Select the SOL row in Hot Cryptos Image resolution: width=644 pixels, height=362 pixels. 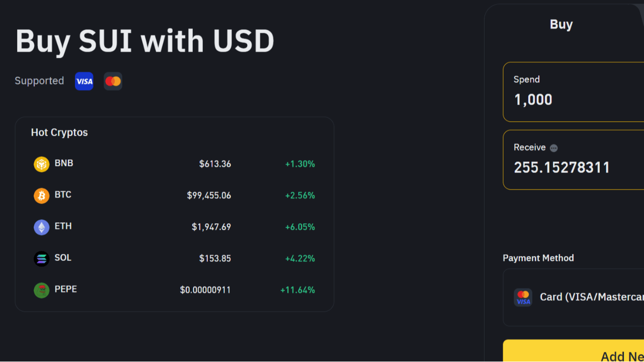coord(175,258)
